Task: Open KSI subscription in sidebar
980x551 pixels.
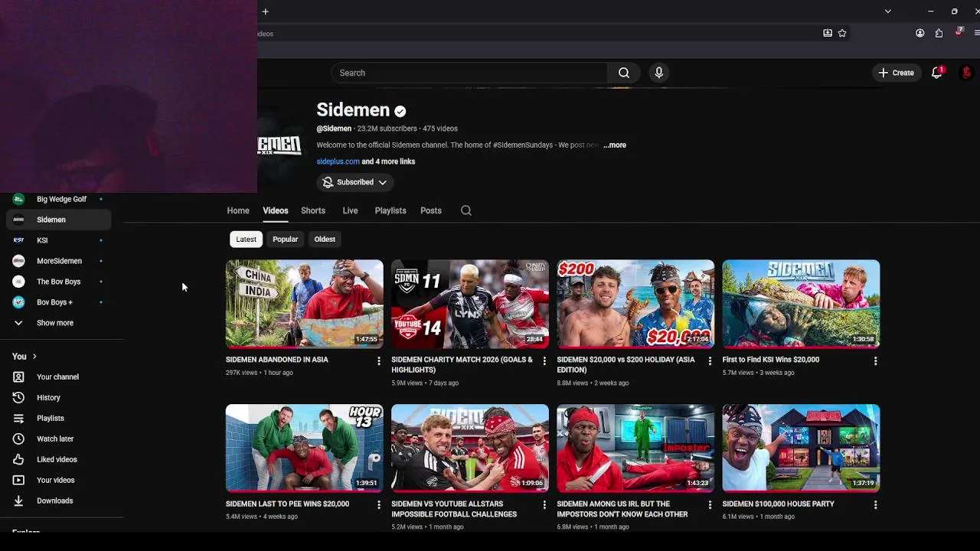Action: [x=58, y=240]
